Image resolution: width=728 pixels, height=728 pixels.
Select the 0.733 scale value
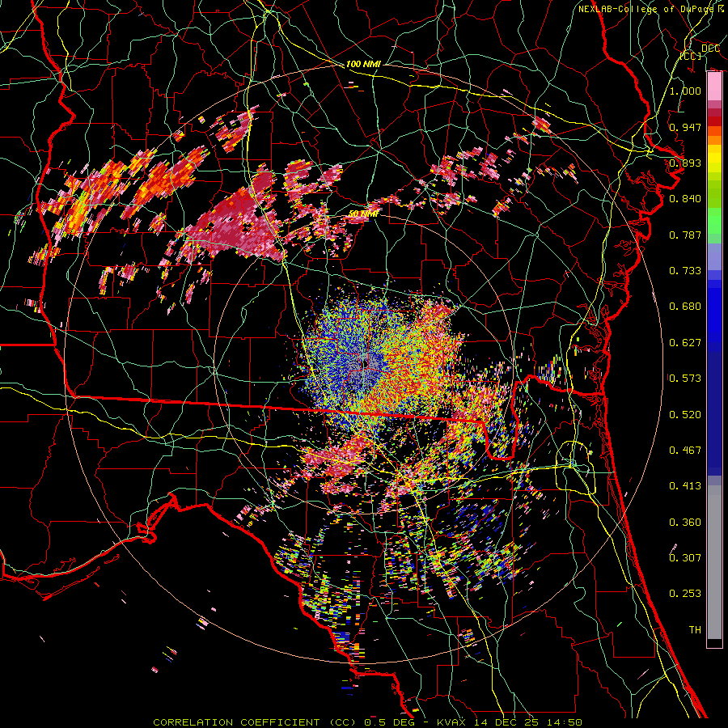pyautogui.click(x=685, y=270)
